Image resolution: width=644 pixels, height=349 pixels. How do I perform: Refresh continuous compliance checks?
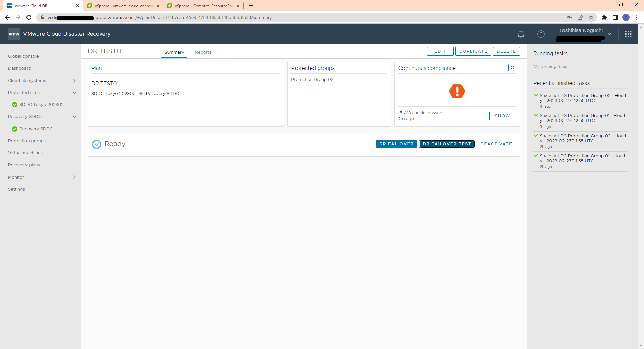[512, 68]
